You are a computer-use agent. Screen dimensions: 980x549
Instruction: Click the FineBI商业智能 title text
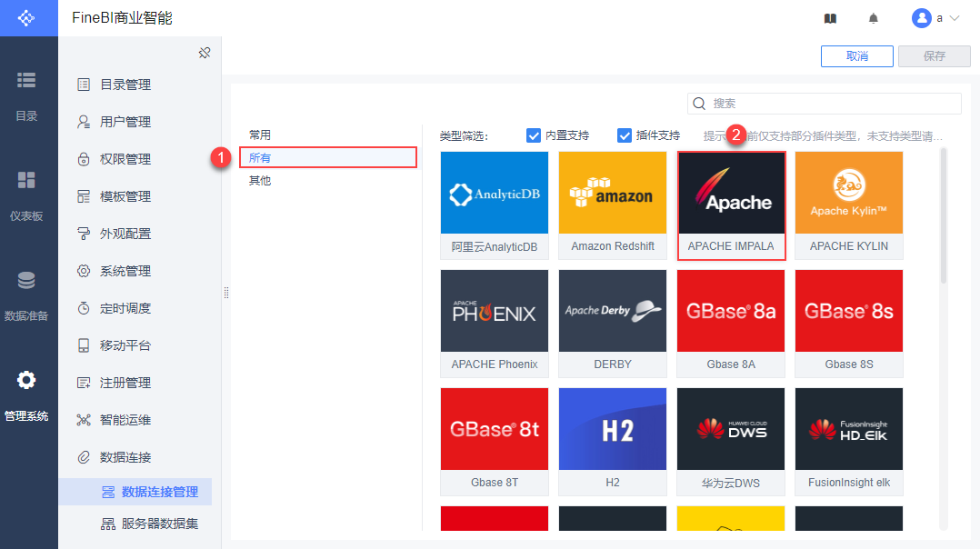122,18
